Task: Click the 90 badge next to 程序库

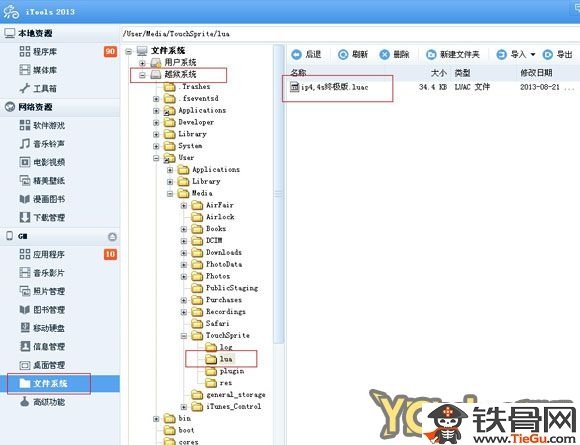Action: 110,51
